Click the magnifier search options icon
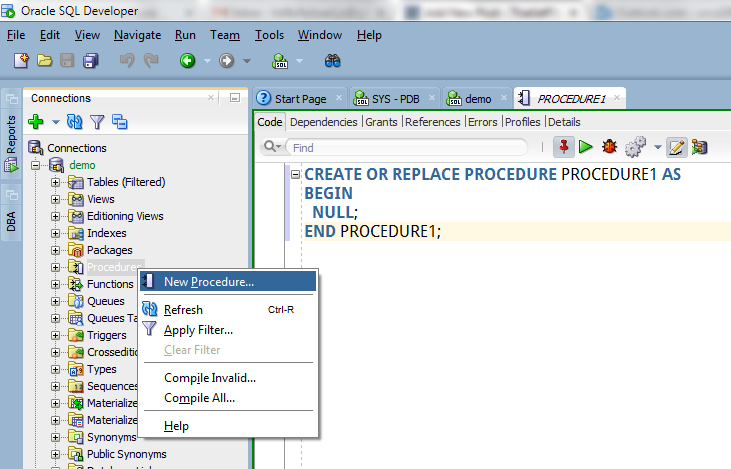Viewport: 731px width, 469px height. (x=272, y=147)
